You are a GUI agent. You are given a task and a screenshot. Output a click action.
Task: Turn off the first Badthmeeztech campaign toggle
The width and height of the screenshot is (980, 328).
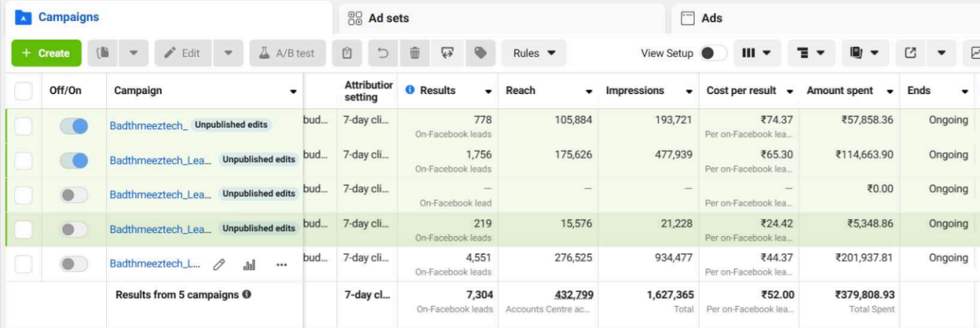pyautogui.click(x=74, y=126)
